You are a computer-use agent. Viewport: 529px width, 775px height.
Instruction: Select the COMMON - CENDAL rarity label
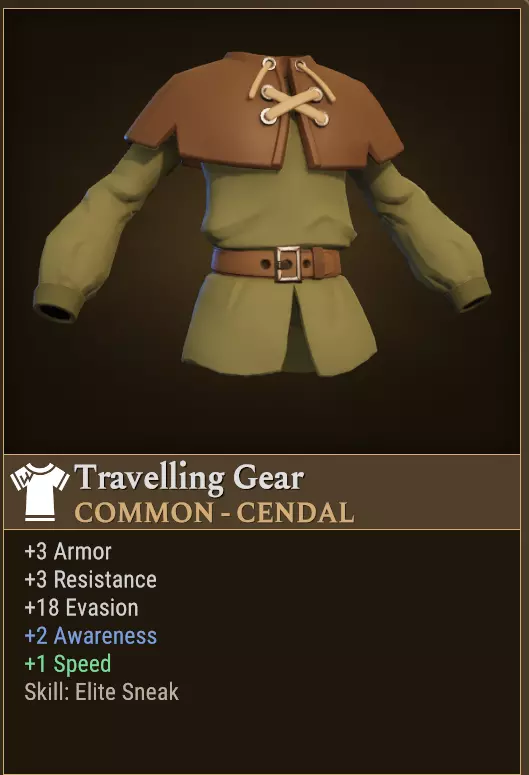point(215,513)
